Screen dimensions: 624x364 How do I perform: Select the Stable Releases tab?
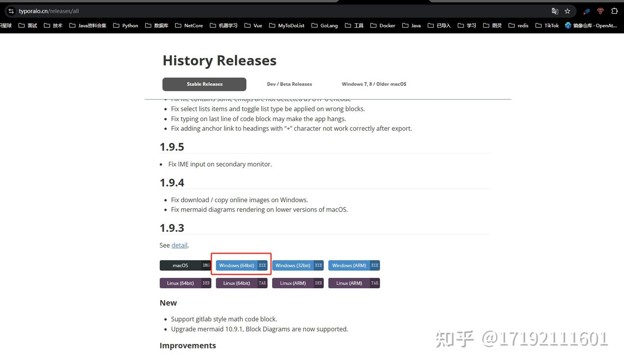pos(205,84)
